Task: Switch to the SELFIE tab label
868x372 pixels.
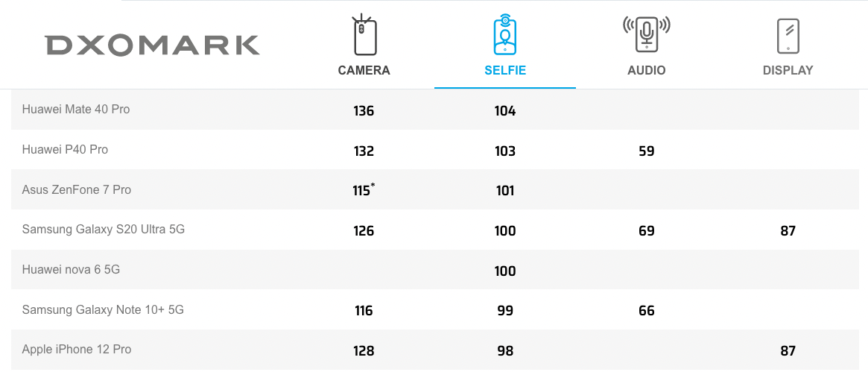Action: click(x=505, y=70)
